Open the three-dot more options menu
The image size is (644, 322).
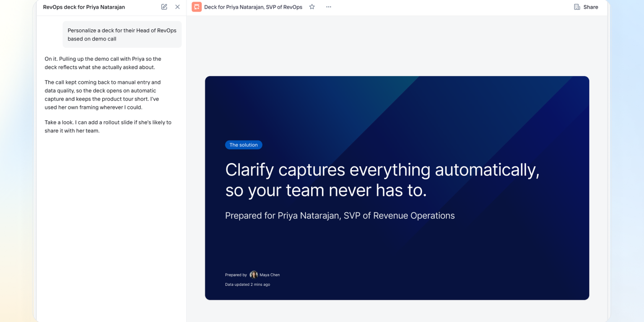[329, 7]
